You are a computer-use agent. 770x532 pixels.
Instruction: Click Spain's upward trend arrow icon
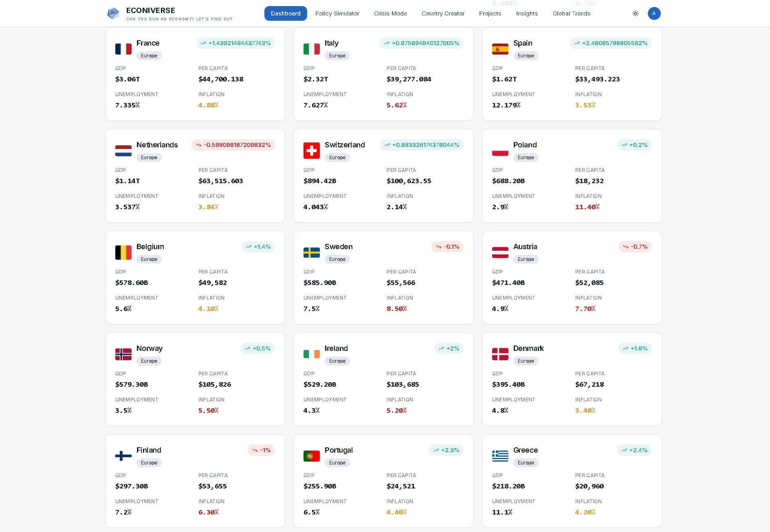[577, 43]
